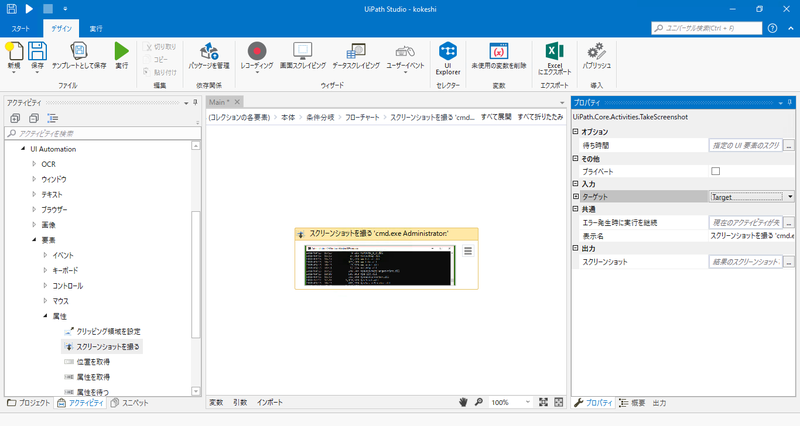This screenshot has width=800, height=426.
Task: Open ユーザーイベント (User Events) menu
Action: pos(405,57)
